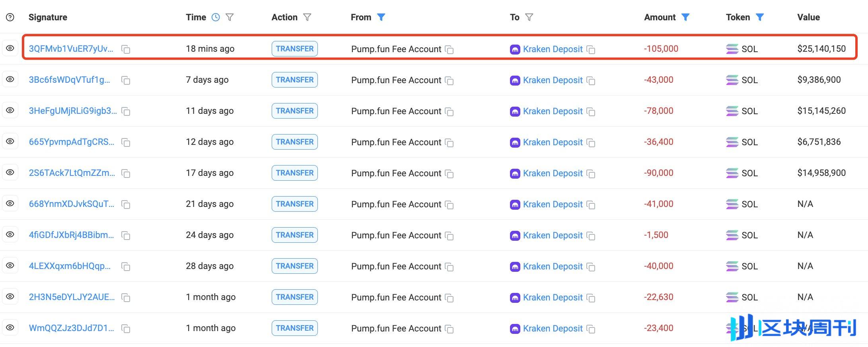Screen dimensions: 868x347
Task: Copy signature 3QFMvb1VuER7yUv with copy icon
Action: click(126, 49)
